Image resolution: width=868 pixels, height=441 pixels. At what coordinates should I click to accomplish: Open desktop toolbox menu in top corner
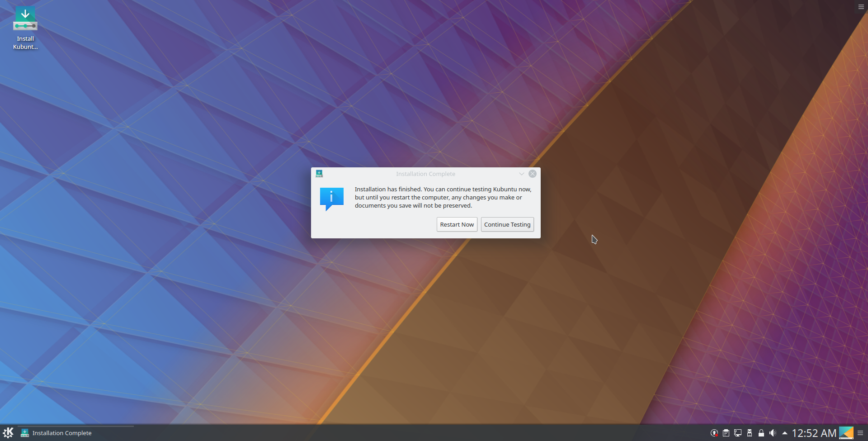coord(861,7)
